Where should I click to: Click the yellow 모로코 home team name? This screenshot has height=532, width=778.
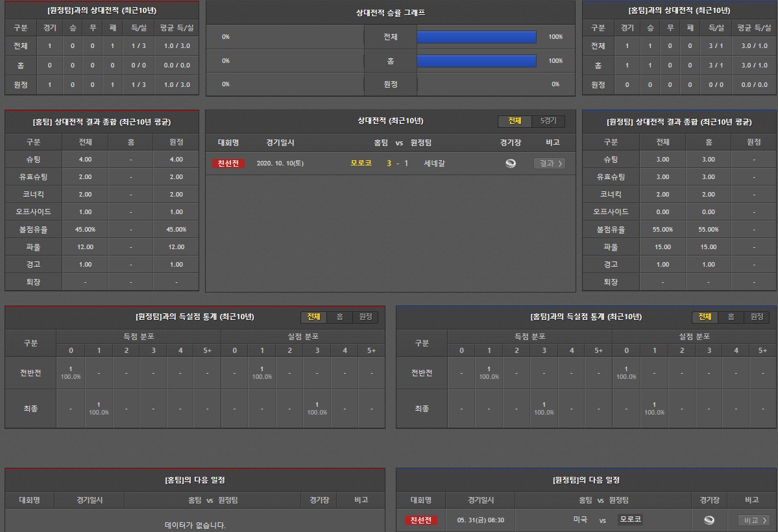pos(361,163)
